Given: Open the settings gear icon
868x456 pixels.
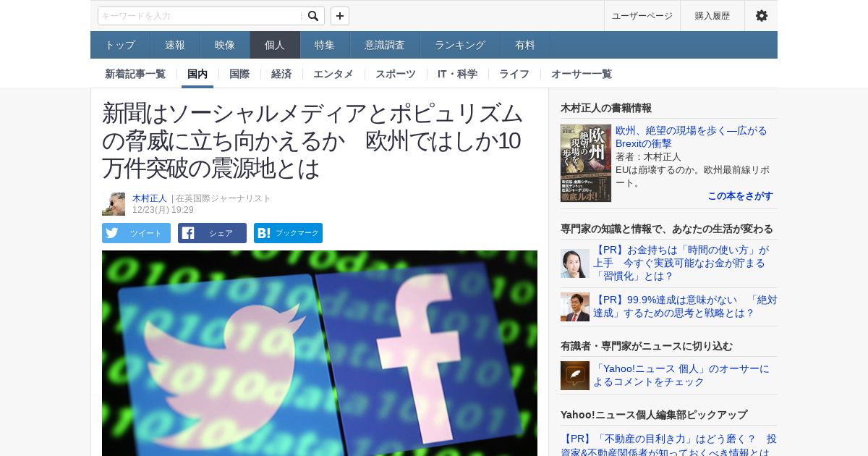Looking at the screenshot, I should pyautogui.click(x=762, y=16).
